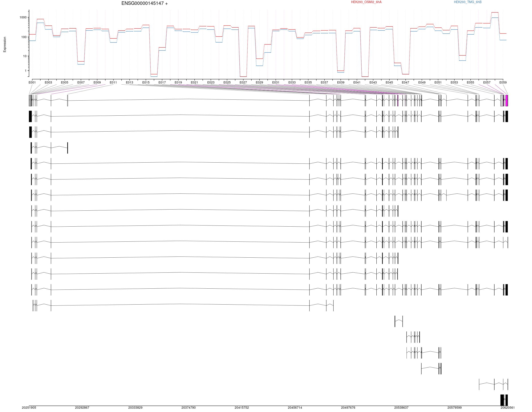Click the 10 y-axis tick label

coord(25,56)
